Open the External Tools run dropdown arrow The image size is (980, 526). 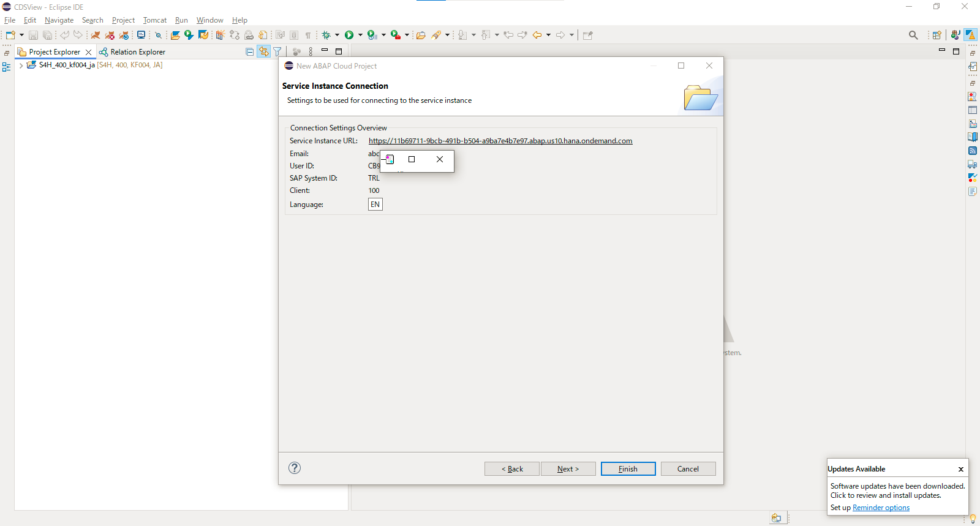pyautogui.click(x=407, y=35)
